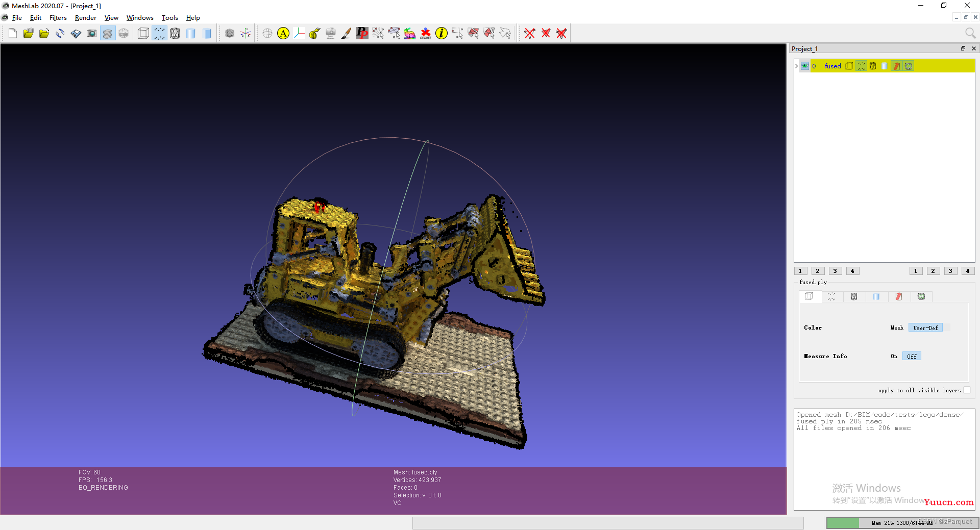Select the Measuring tape tool
Screen dimensions: 980x530
[315, 34]
